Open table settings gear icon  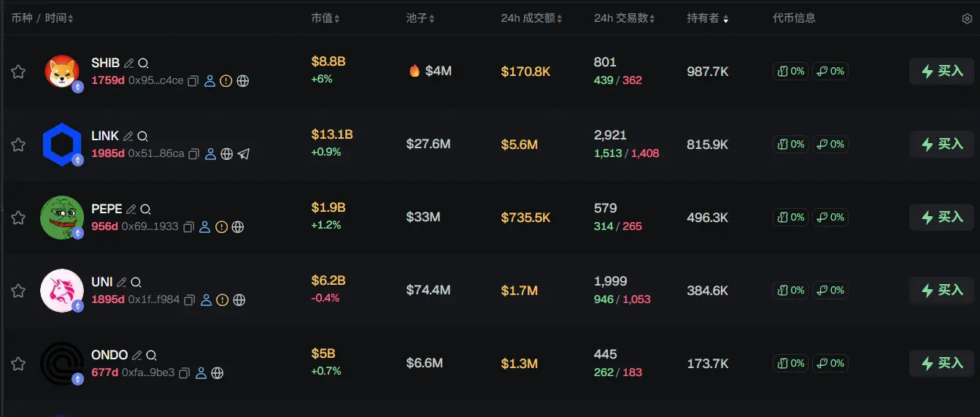(x=967, y=19)
